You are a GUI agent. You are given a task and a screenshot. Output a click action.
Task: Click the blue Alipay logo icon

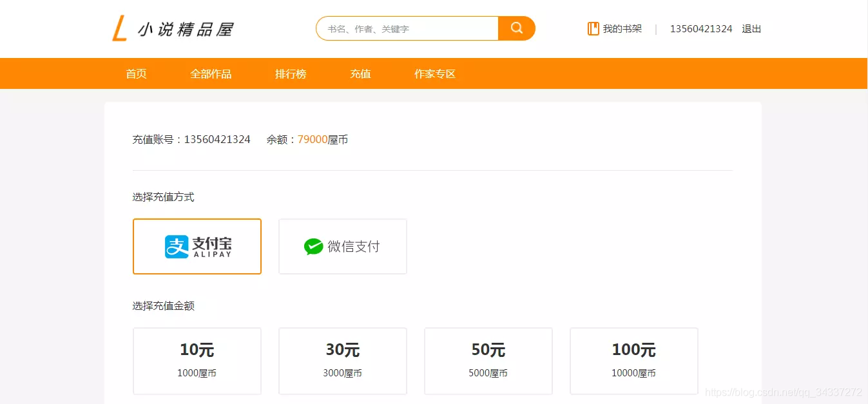point(176,247)
